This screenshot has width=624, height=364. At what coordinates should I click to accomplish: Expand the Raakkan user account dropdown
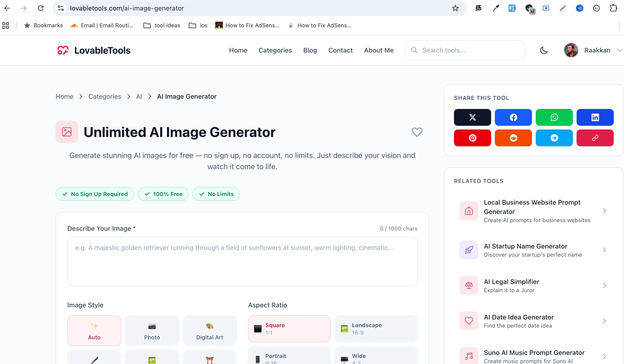pyautogui.click(x=620, y=50)
